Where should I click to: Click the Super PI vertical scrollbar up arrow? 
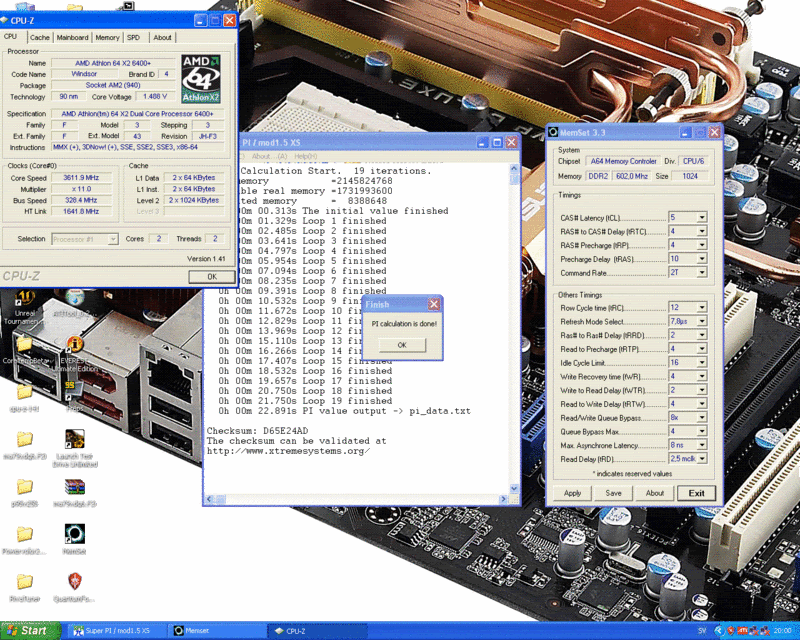pyautogui.click(x=514, y=168)
